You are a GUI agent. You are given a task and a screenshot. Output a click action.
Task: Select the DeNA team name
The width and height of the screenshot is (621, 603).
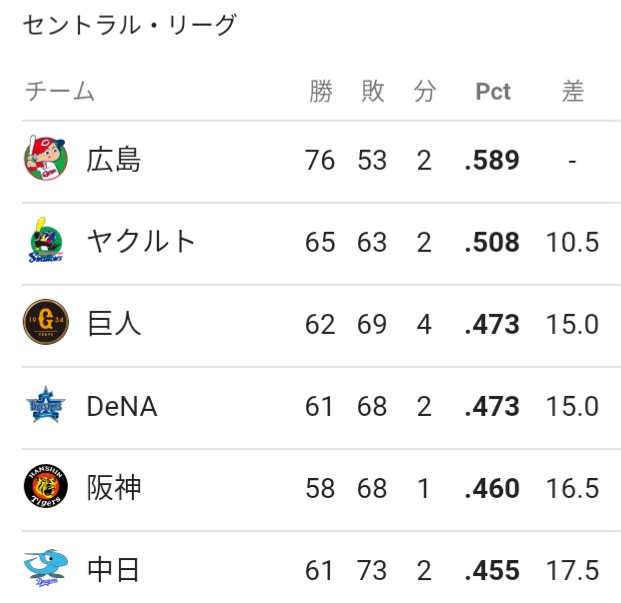pos(122,406)
